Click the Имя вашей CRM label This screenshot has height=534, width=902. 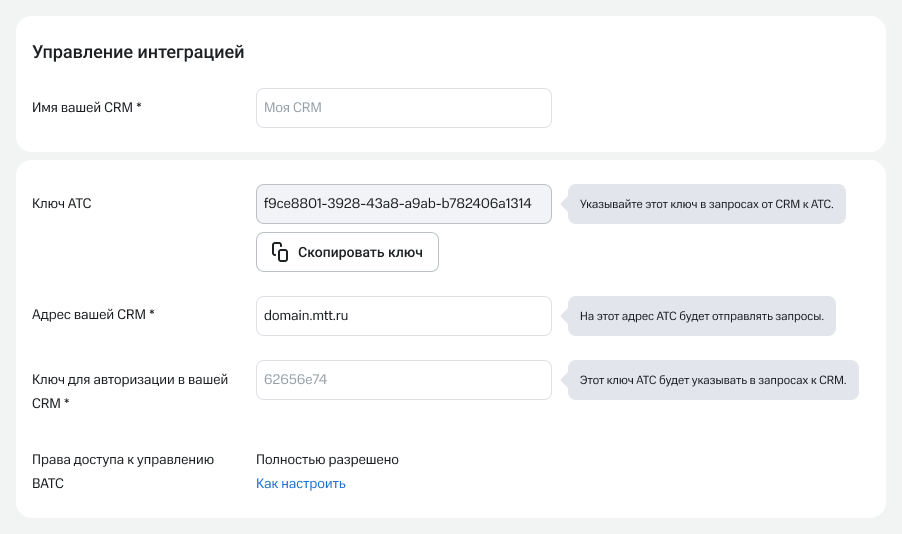click(82, 108)
